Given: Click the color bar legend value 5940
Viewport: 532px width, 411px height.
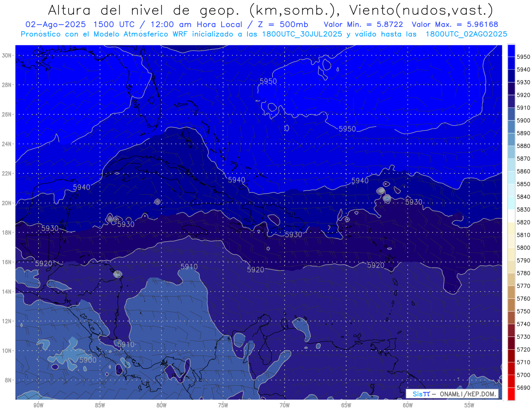Looking at the screenshot, I should point(524,70).
